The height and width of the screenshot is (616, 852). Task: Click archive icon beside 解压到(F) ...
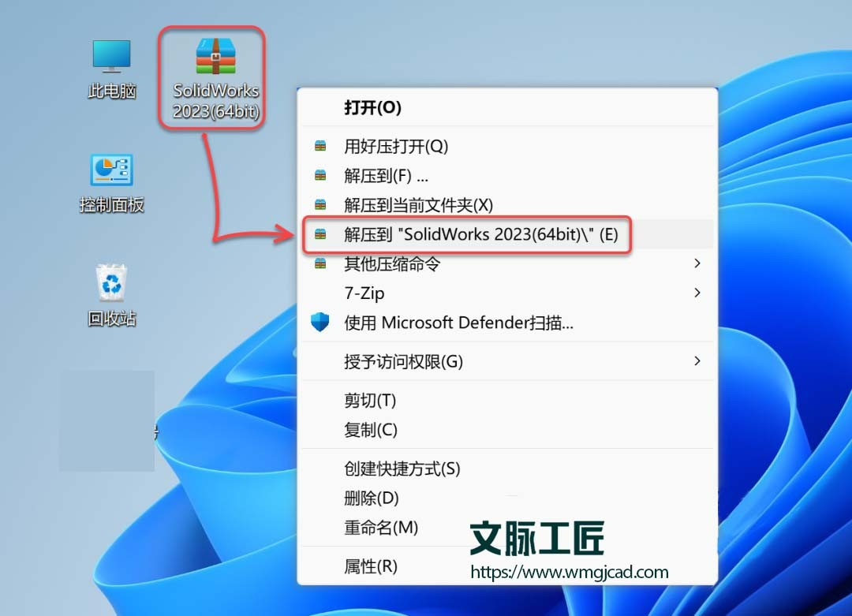320,175
